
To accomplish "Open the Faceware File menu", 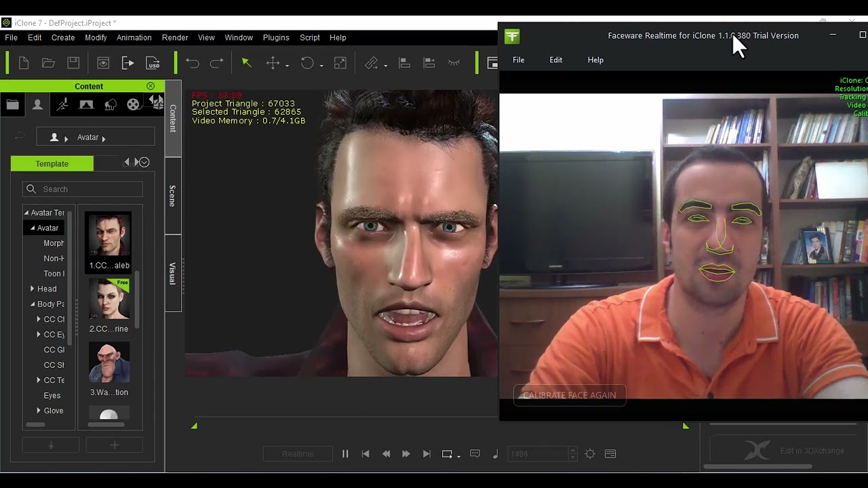I will click(518, 60).
